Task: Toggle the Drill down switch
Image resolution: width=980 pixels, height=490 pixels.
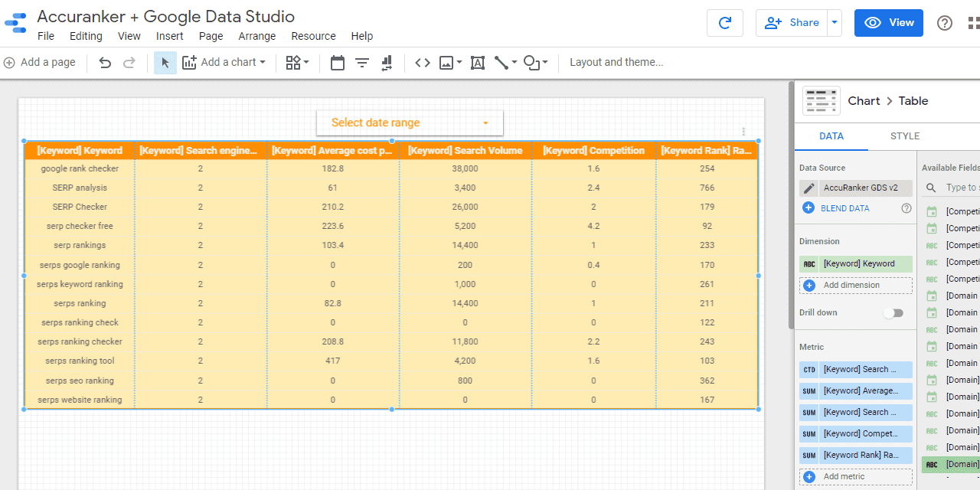Action: (x=893, y=313)
